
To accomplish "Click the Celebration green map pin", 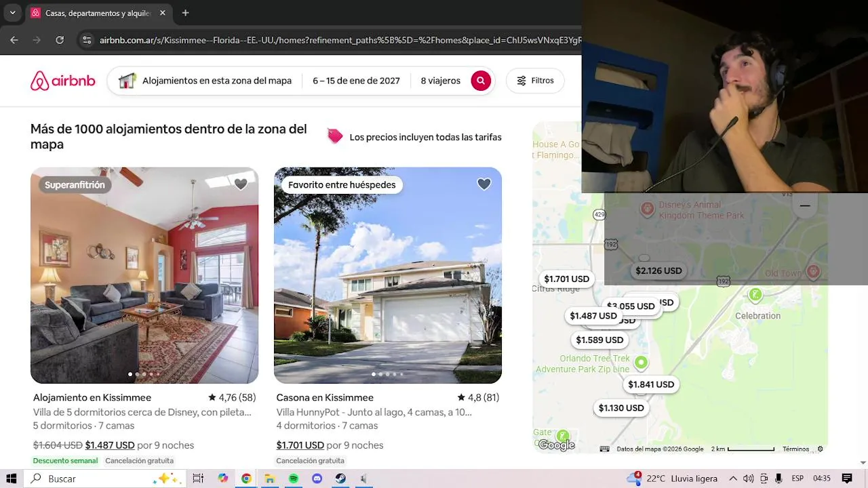I will 755,295.
